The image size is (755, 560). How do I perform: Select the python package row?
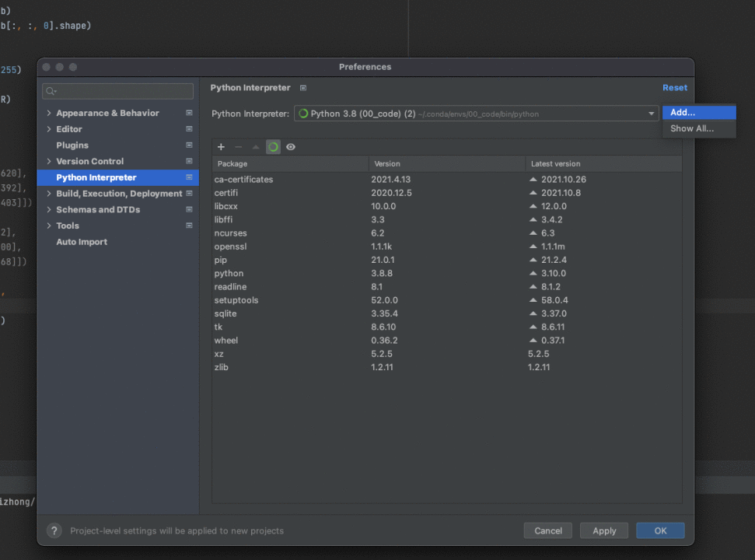(x=447, y=273)
